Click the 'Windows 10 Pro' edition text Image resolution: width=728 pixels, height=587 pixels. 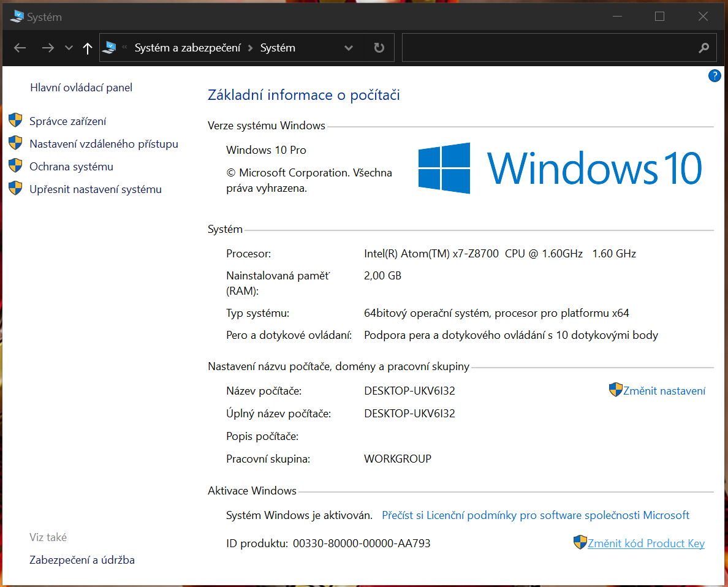[x=266, y=150]
